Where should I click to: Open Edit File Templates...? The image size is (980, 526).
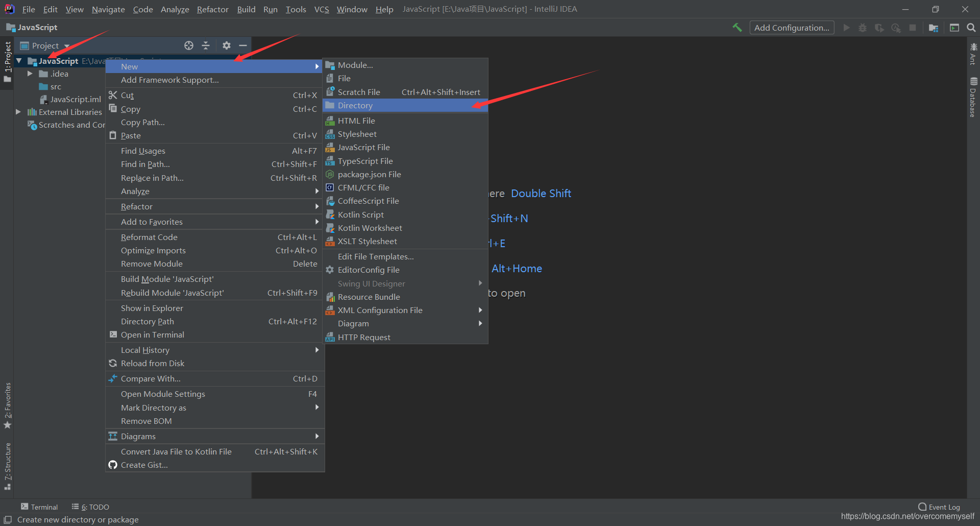[405, 256]
